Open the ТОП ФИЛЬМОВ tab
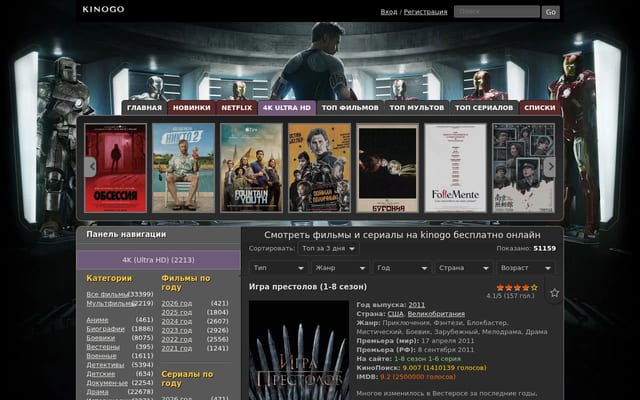The width and height of the screenshot is (640, 400). tap(350, 108)
